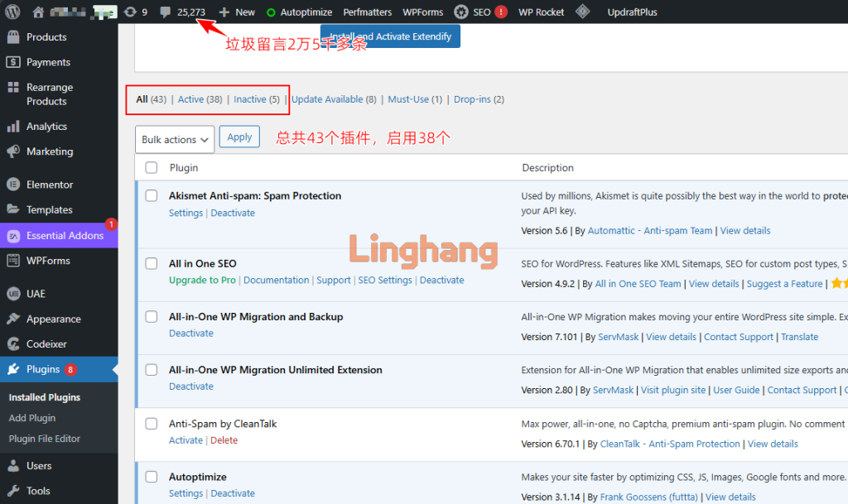Screen dimensions: 848x504
Task: Tick the All in One SEO checkbox
Action: [152, 263]
